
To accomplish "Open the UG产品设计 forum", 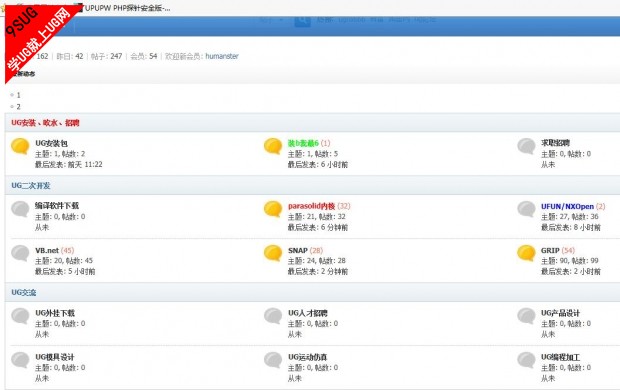I will click(x=560, y=313).
